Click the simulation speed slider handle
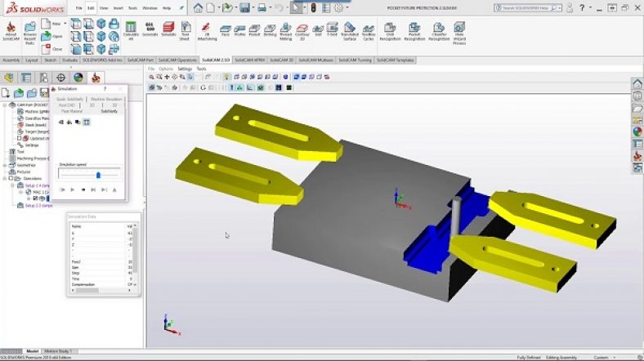This screenshot has height=361, width=644. [98, 175]
